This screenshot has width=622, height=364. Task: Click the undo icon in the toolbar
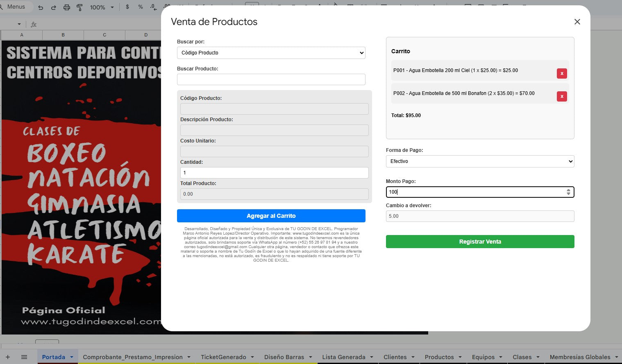[x=40, y=7]
